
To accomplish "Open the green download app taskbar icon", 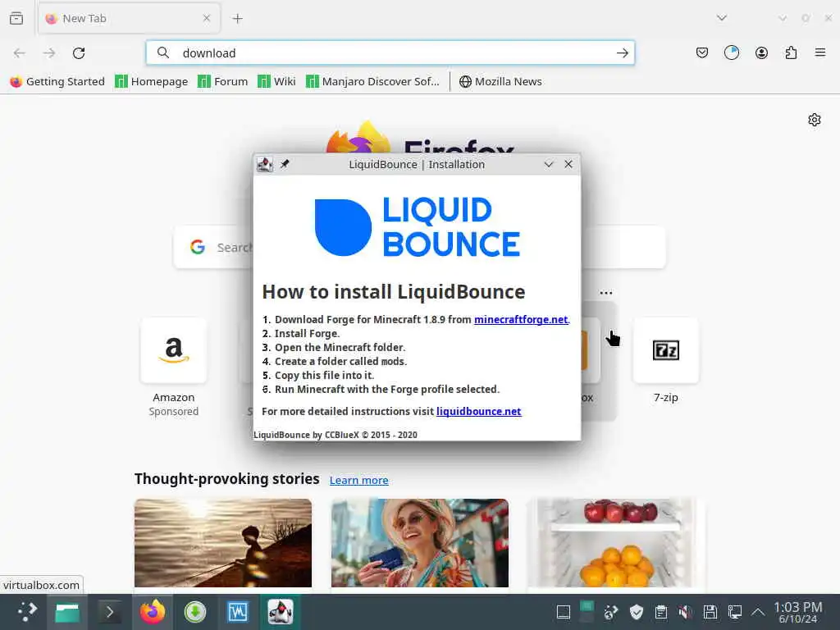I will point(195,612).
